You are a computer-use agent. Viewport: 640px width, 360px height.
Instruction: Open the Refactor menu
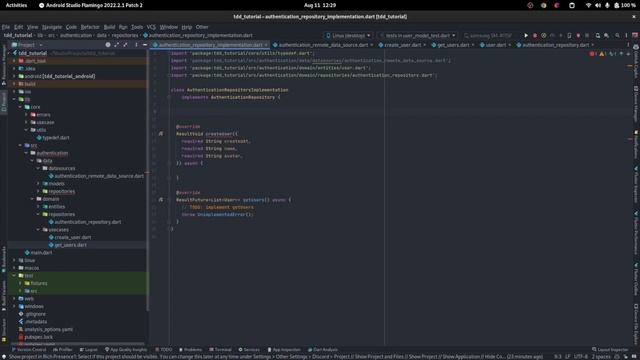90,27
